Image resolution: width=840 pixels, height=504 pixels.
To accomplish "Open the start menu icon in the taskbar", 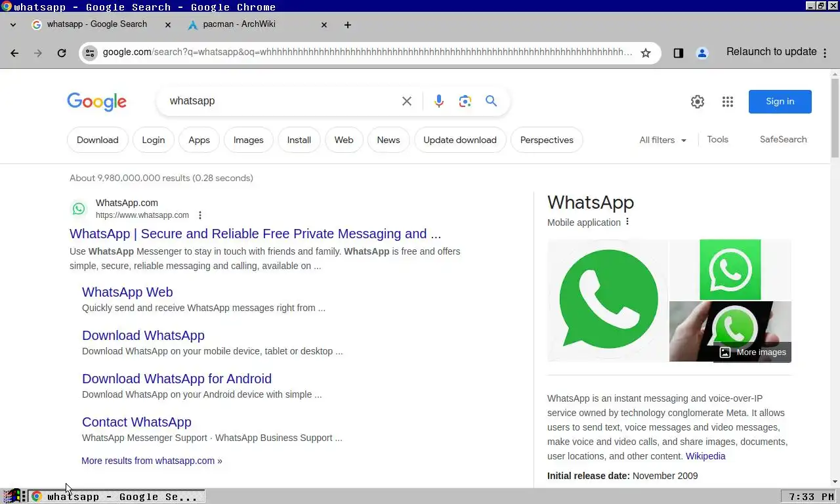I will pyautogui.click(x=12, y=497).
